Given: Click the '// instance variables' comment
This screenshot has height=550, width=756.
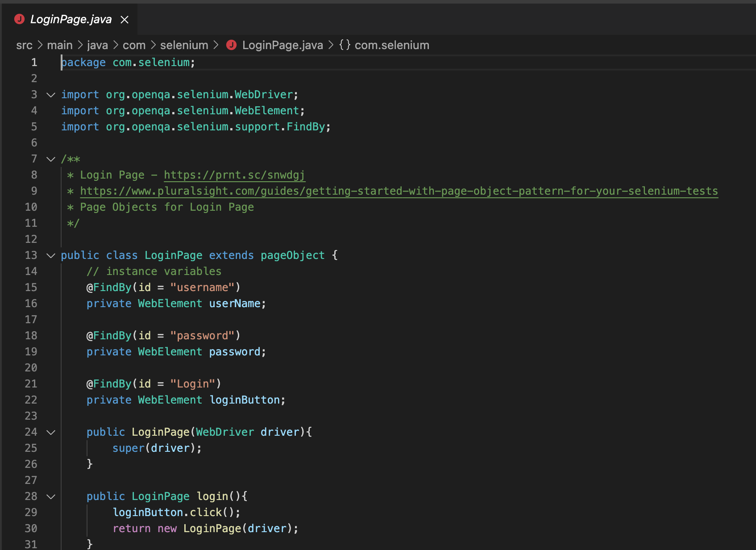Looking at the screenshot, I should (x=154, y=271).
